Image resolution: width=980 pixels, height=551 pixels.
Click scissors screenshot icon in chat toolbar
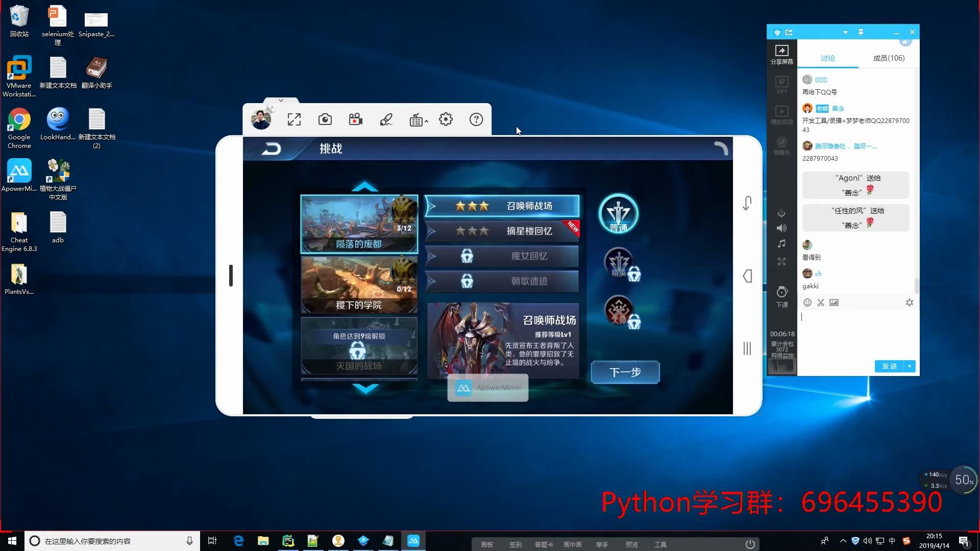pos(820,303)
